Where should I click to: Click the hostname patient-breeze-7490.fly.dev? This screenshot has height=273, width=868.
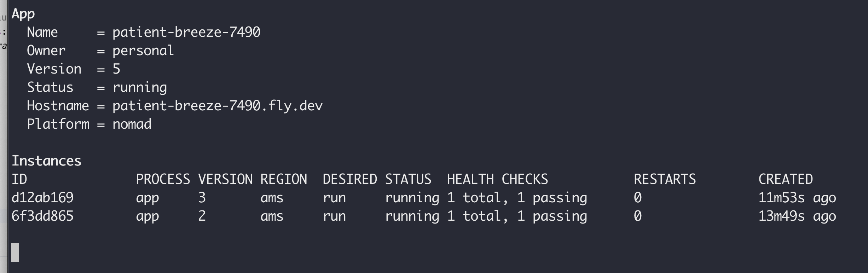[x=217, y=106]
